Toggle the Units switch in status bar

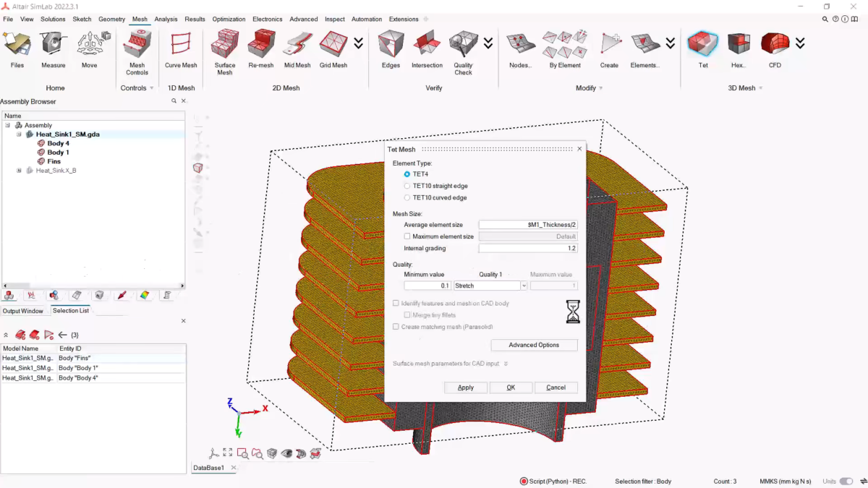[x=846, y=481]
